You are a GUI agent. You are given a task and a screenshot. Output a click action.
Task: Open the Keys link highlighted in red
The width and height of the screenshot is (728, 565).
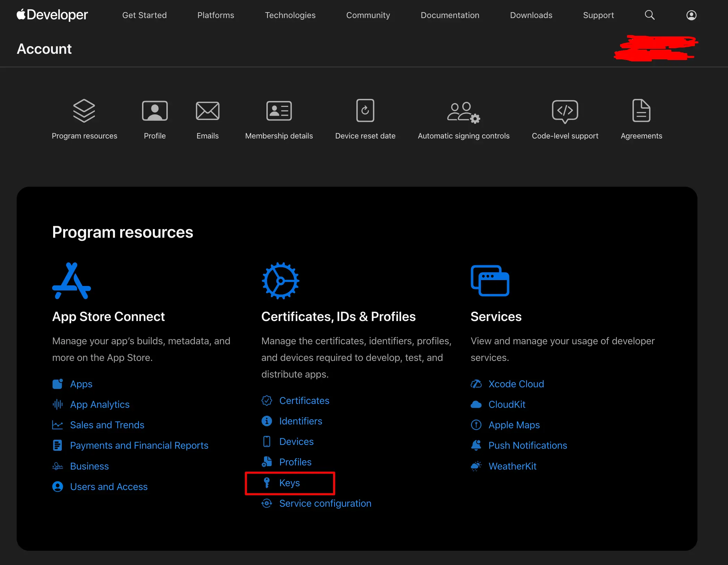pos(289,483)
